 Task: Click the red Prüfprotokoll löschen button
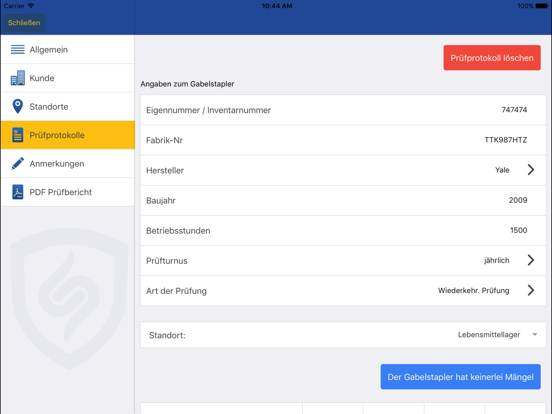pyautogui.click(x=492, y=58)
